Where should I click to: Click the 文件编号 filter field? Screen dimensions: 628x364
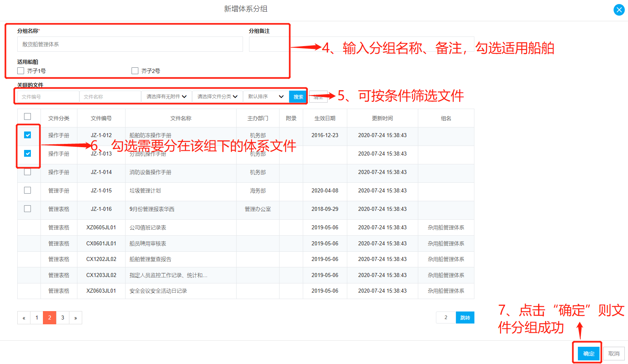tap(48, 97)
